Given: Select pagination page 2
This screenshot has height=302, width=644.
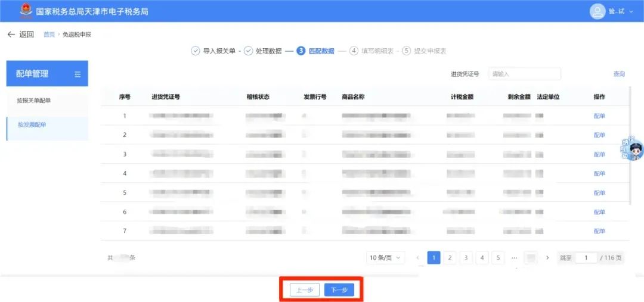Looking at the screenshot, I should 450,258.
